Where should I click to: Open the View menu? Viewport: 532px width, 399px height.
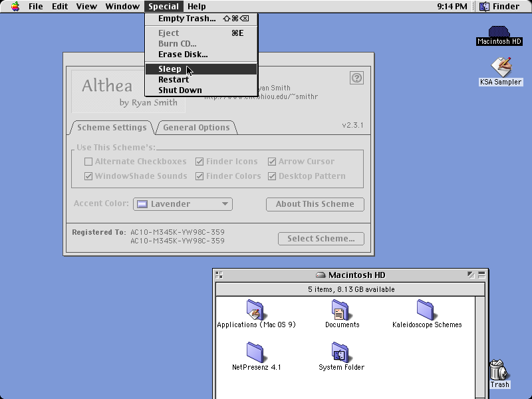[86, 7]
